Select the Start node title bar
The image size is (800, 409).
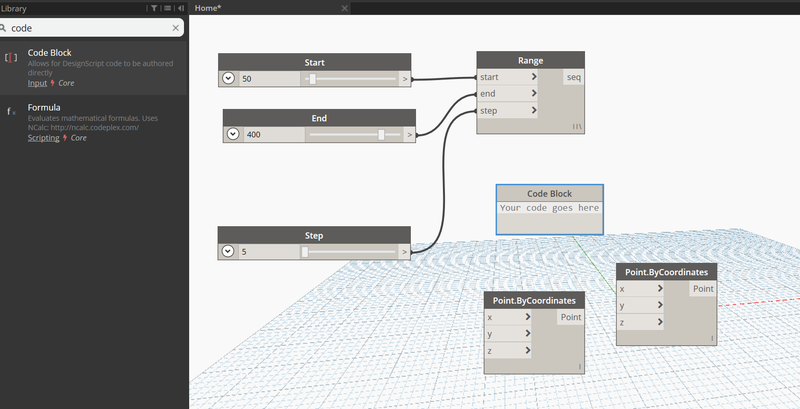(314, 62)
